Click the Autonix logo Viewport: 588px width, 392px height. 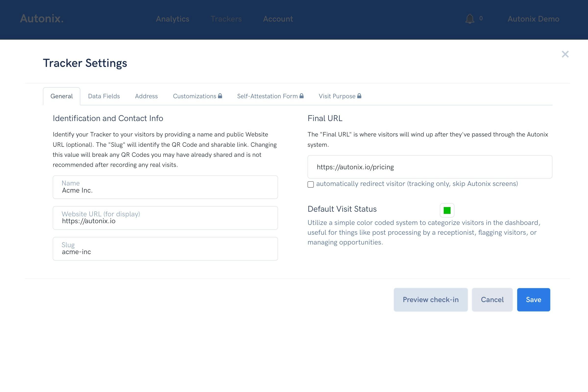click(41, 19)
